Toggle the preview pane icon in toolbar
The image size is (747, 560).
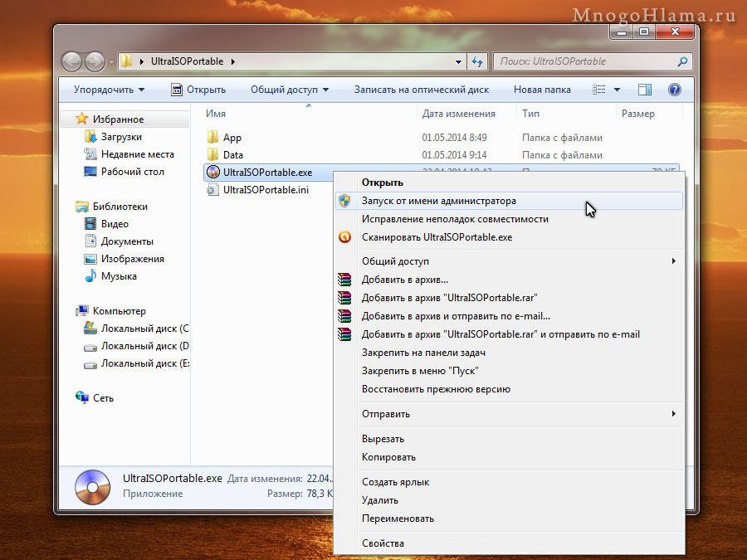[645, 90]
